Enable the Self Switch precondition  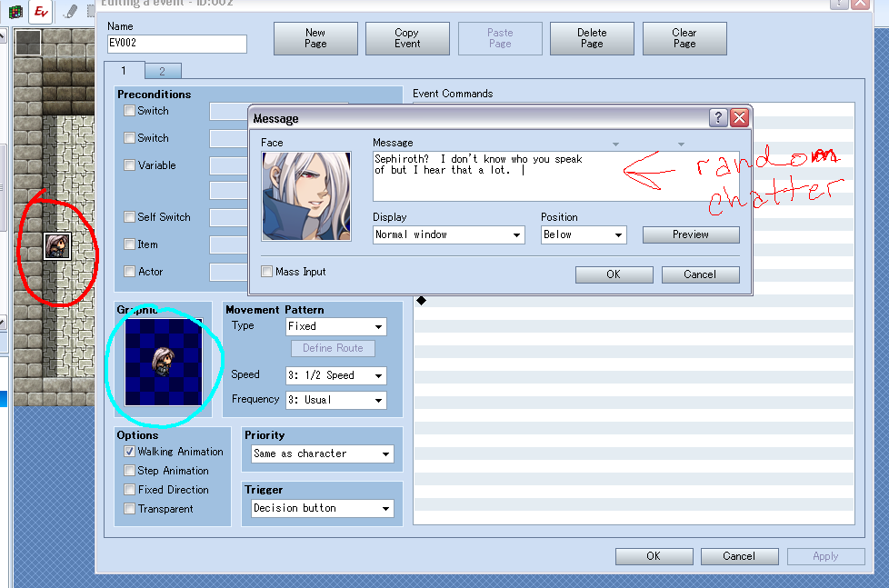[x=129, y=216]
